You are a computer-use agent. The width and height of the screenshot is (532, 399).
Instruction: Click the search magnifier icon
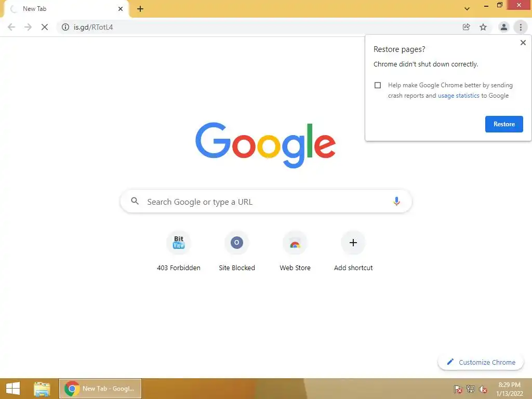point(135,201)
